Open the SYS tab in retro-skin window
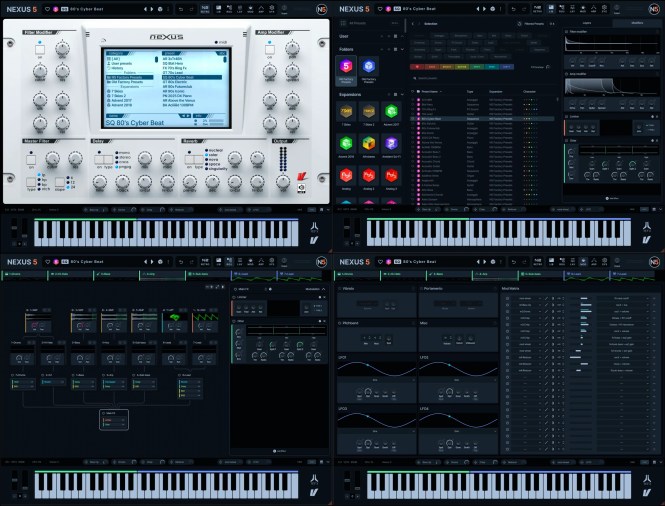The image size is (665, 506). 272,9
